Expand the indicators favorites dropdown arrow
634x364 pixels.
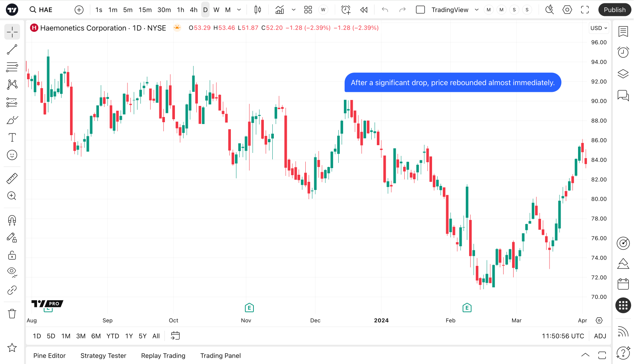[293, 10]
